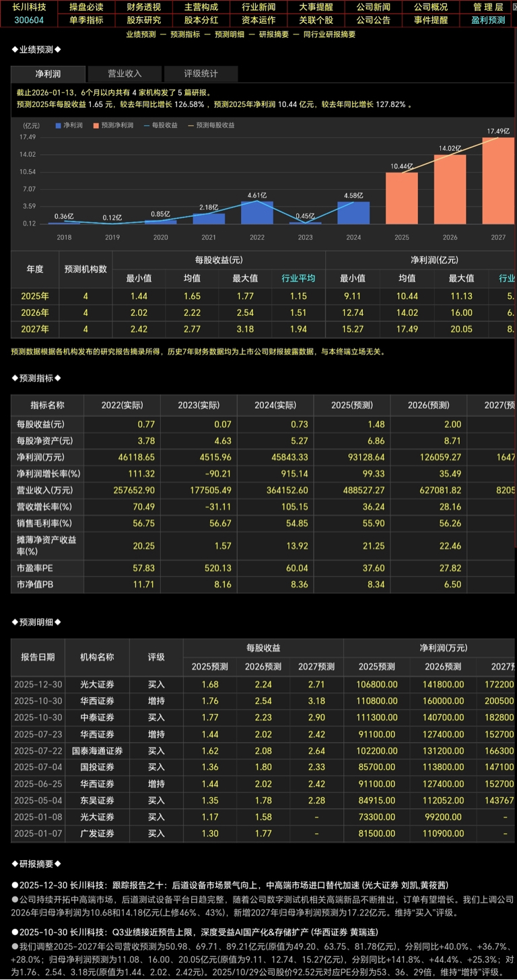Select 2025-07-04 国投证券 row
Image resolution: width=517 pixels, height=980 pixels.
click(x=263, y=768)
